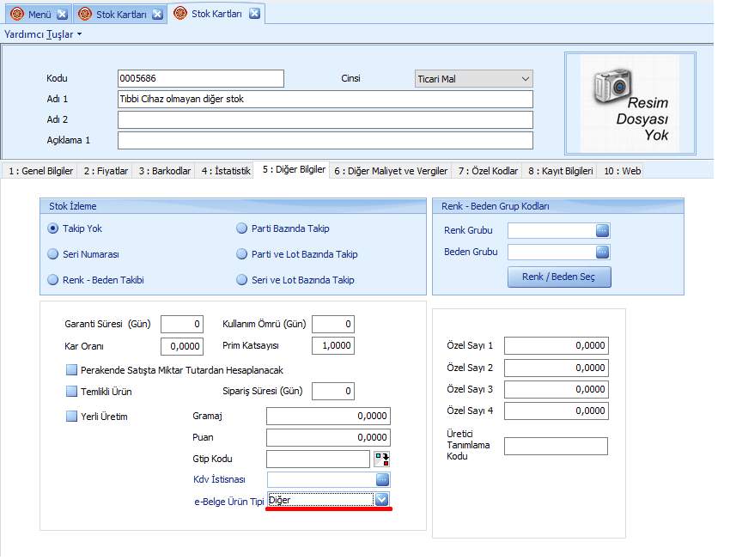Go to the 7 : Özel Kodlar tab
This screenshot has height=560, width=730.
pyautogui.click(x=488, y=171)
